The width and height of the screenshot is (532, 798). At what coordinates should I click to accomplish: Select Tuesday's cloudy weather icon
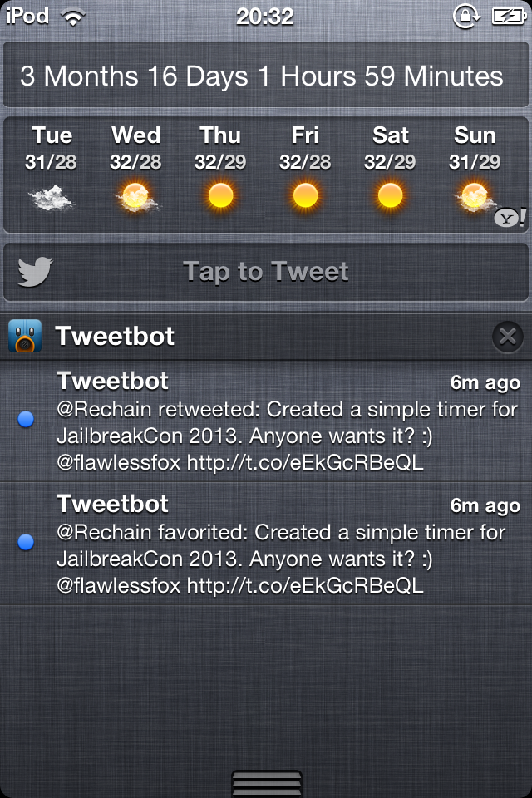pyautogui.click(x=51, y=198)
